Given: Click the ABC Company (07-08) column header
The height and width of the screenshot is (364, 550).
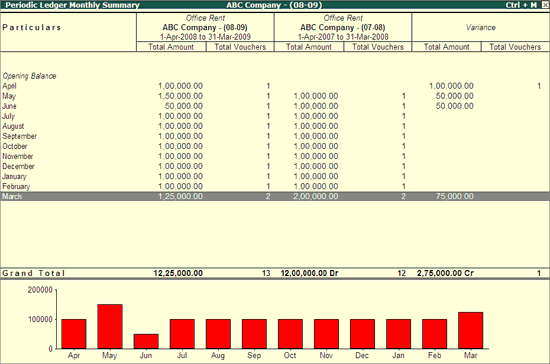Looking at the screenshot, I should (x=343, y=27).
